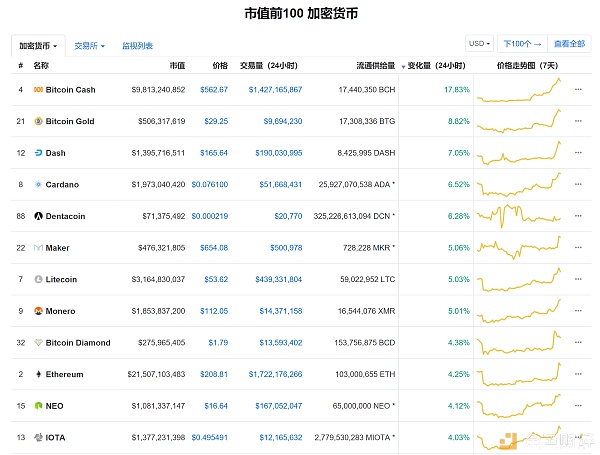Click the IOTA price $0.495491
600x455 pixels.
pos(210,437)
